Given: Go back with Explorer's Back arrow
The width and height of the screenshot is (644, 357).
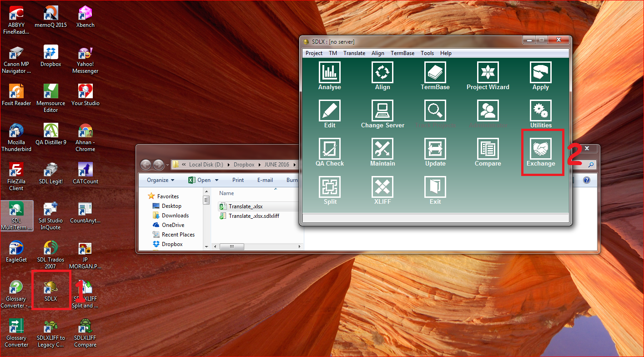Looking at the screenshot, I should coord(146,165).
